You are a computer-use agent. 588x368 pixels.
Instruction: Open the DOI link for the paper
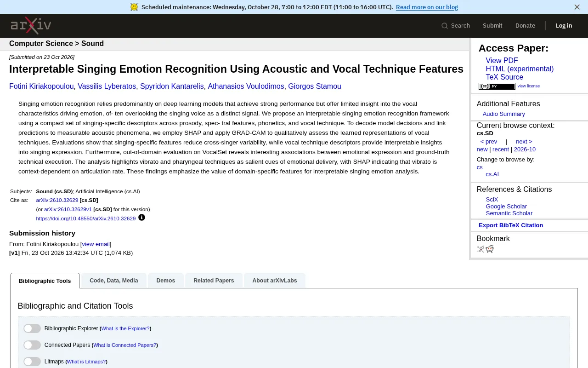tap(86, 218)
